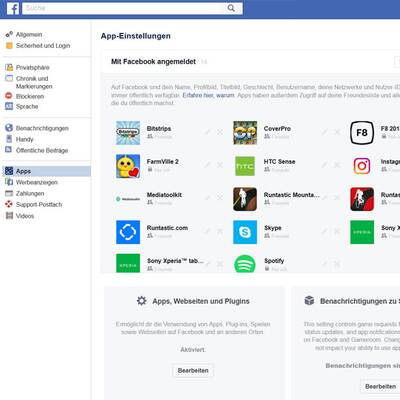Viewport: 400px width, 400px height.
Task: Open the Instagram app icon
Action: tap(362, 166)
